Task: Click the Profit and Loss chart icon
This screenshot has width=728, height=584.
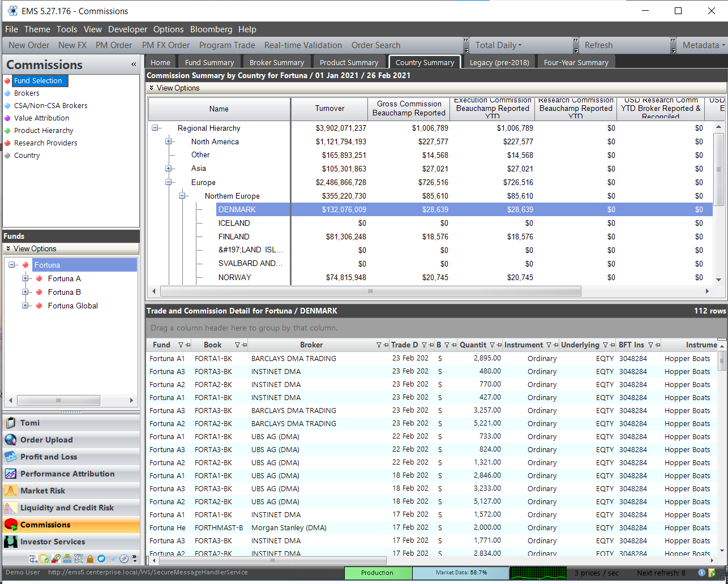Action: [11, 457]
